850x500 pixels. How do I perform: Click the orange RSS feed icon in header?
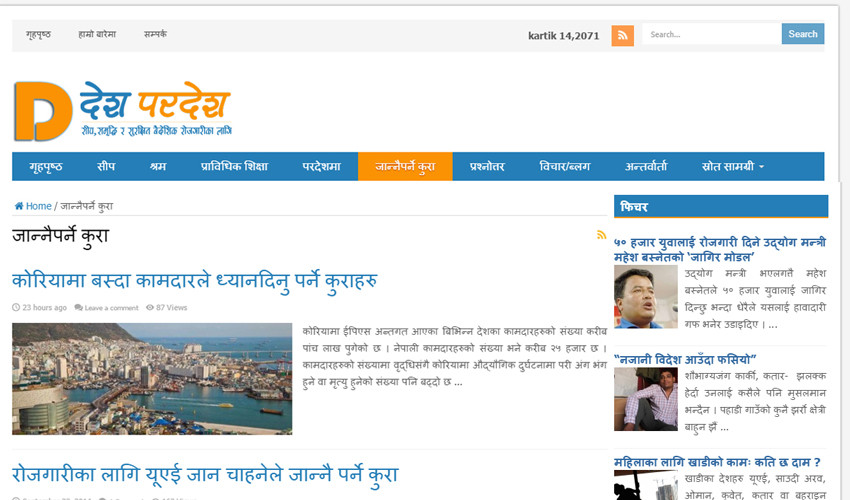622,36
